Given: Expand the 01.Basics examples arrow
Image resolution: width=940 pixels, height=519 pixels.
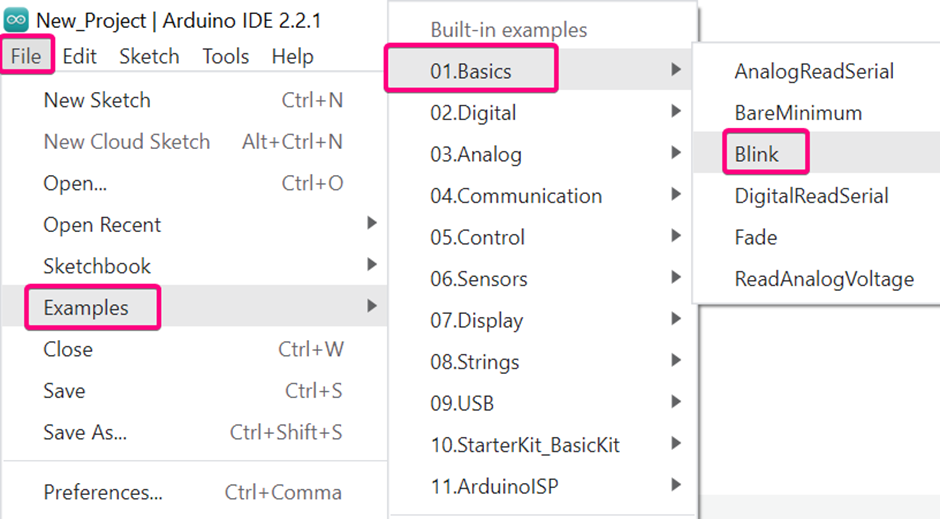Looking at the screenshot, I should (677, 70).
